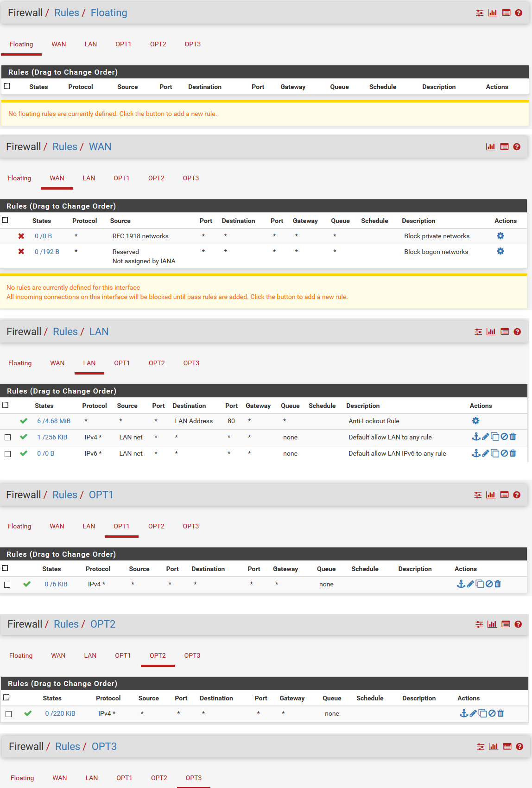The height and width of the screenshot is (788, 532).
Task: Switch to Floating tab on the OPT2 rules page
Action: [x=21, y=655]
